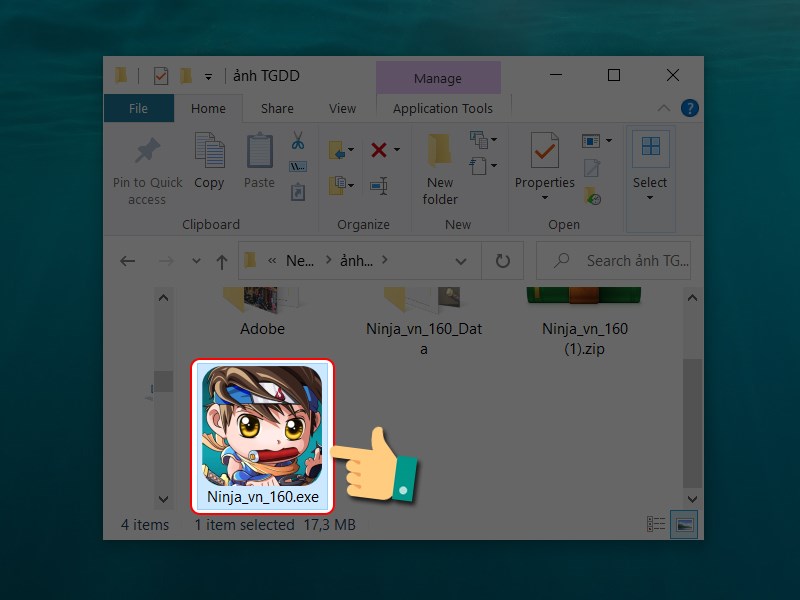Image resolution: width=800 pixels, height=600 pixels.
Task: Open the Application Tools tab
Action: 443,108
